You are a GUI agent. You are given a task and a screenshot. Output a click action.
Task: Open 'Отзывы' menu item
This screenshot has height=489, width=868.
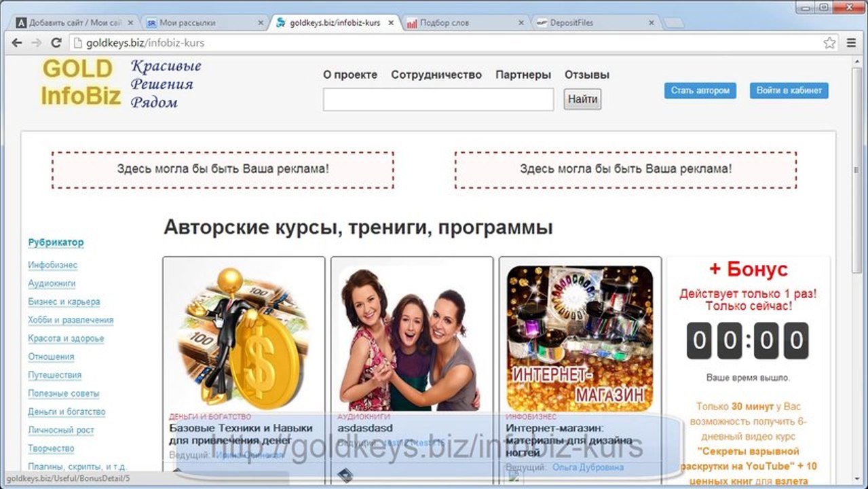click(587, 75)
